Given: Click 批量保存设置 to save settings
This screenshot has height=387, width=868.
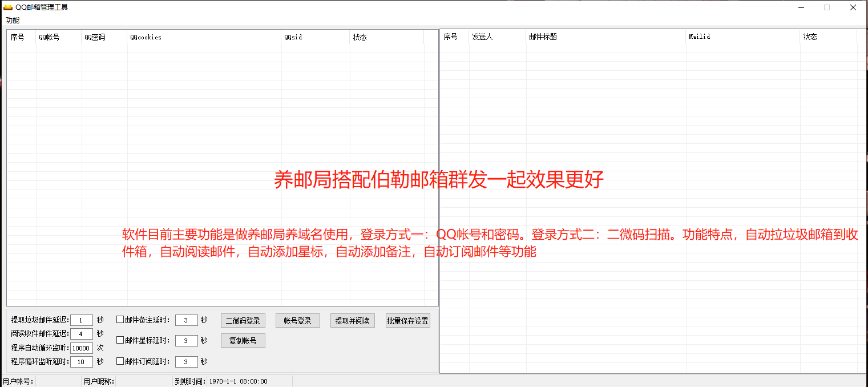Looking at the screenshot, I should [x=407, y=321].
